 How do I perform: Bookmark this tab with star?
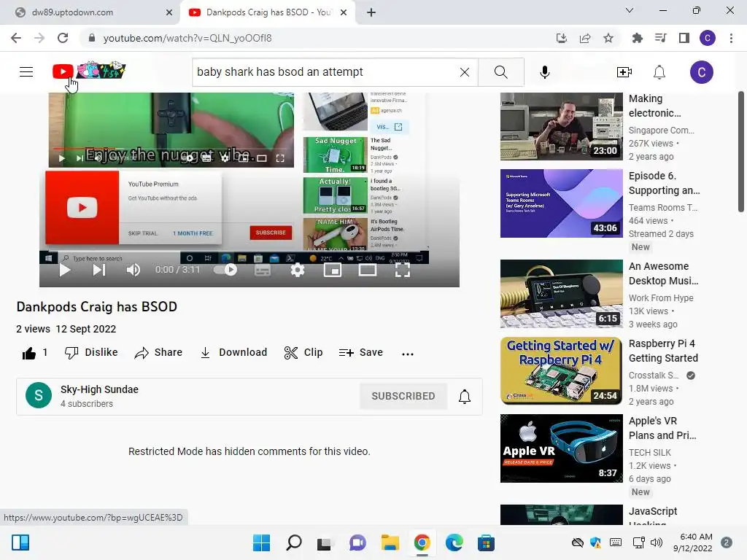(x=608, y=38)
